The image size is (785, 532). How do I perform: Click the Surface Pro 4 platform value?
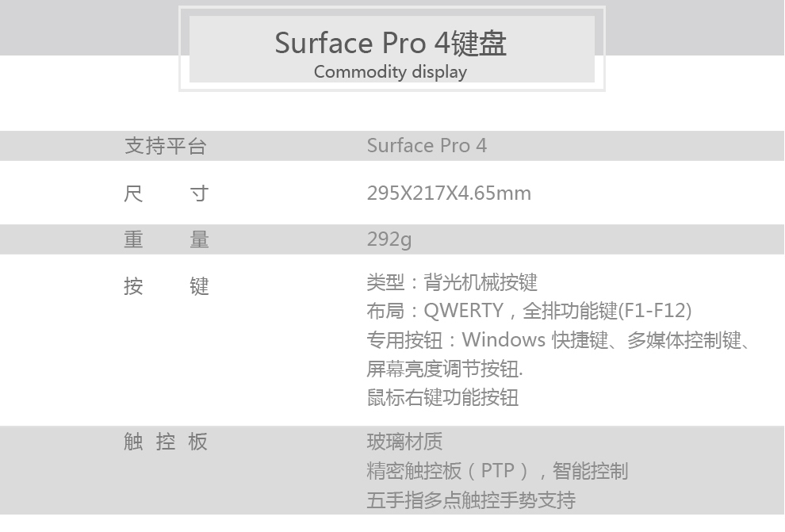427,146
